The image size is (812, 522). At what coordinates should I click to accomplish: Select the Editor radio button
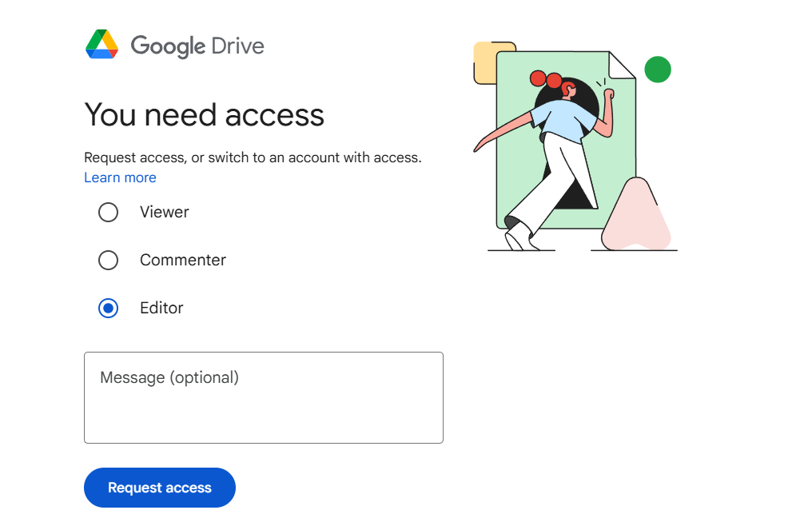pyautogui.click(x=108, y=308)
